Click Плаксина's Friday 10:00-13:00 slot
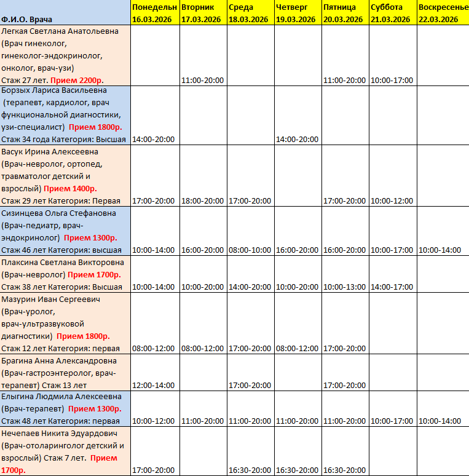The image size is (469, 476). coord(345,287)
